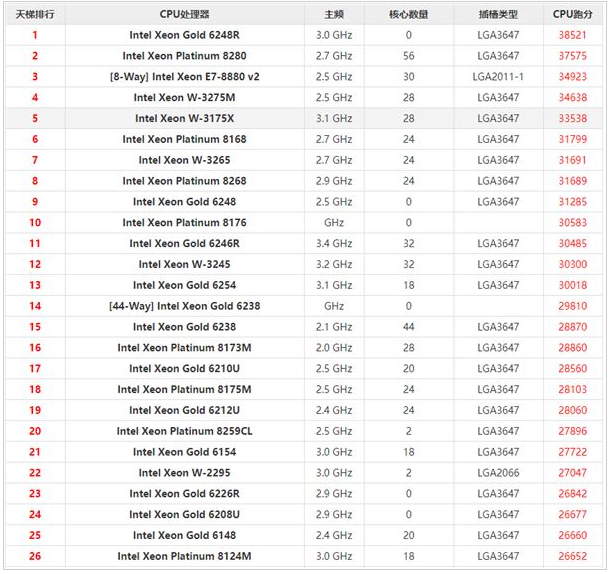Select Intel Xeon W-3275M row name

tap(184, 98)
